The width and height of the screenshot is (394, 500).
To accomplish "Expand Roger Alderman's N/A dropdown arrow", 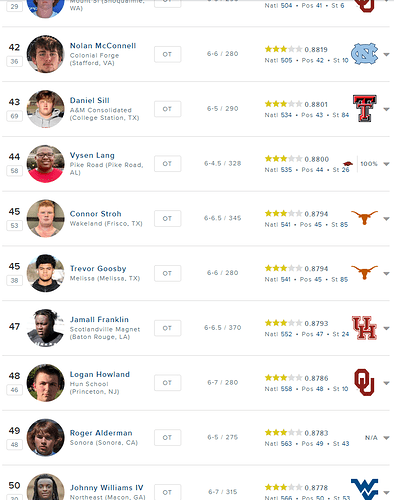I will [x=386, y=438].
